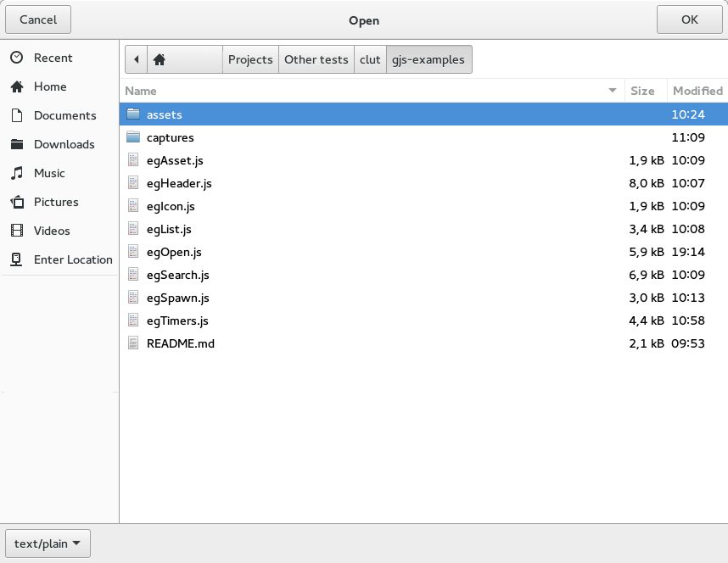728x563 pixels.
Task: Open Downloads from the sidebar
Action: (x=59, y=144)
